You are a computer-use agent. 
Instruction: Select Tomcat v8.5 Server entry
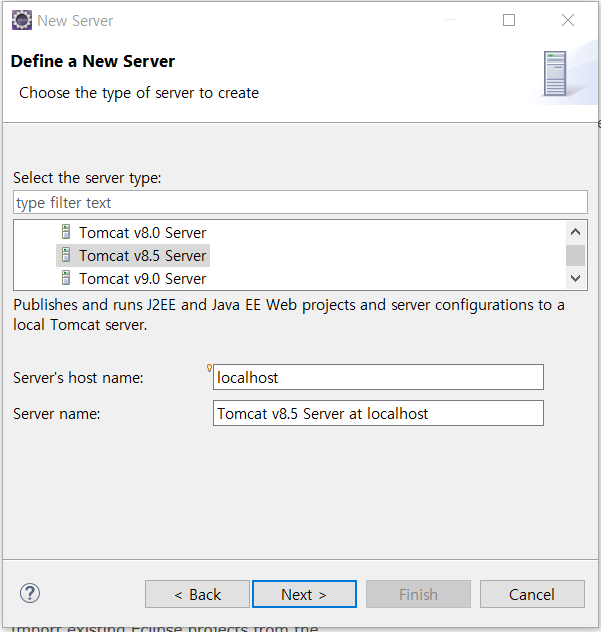tap(142, 256)
